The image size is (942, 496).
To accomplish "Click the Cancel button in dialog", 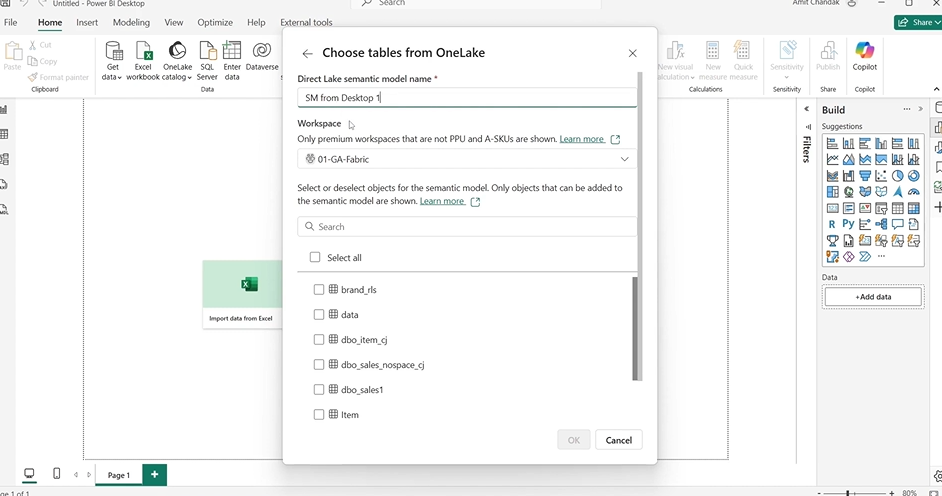I will click(618, 440).
